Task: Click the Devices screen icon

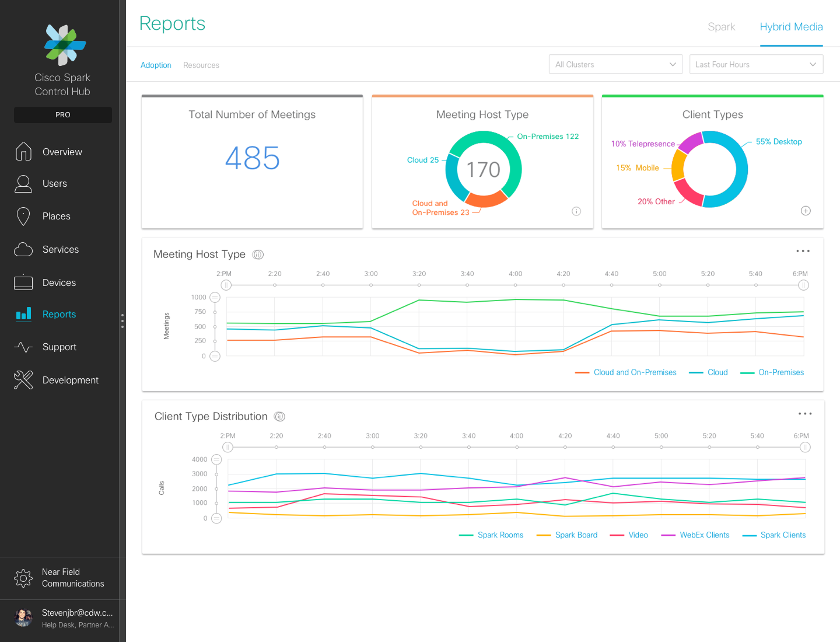Action: point(23,282)
